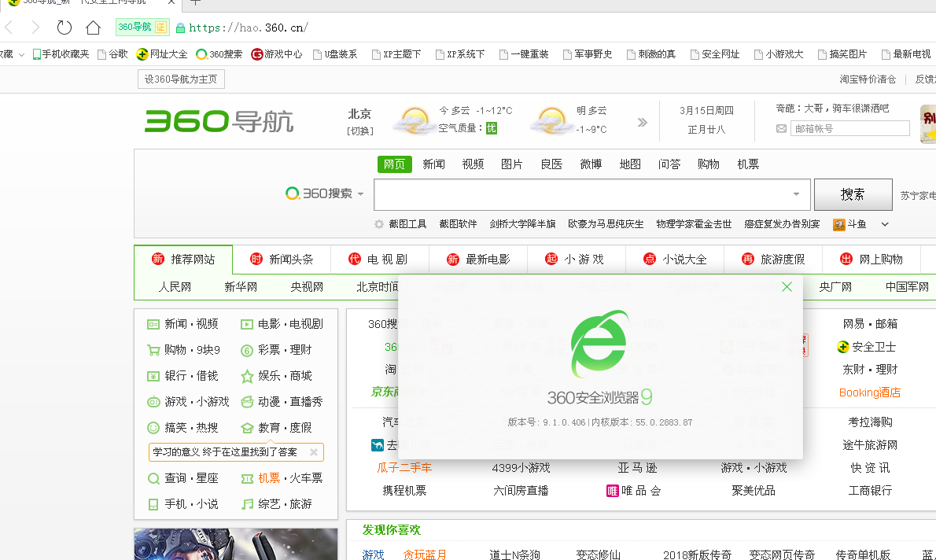
Task: Expand the bookmarks bar 收藏 dropdown
Action: pos(21,54)
